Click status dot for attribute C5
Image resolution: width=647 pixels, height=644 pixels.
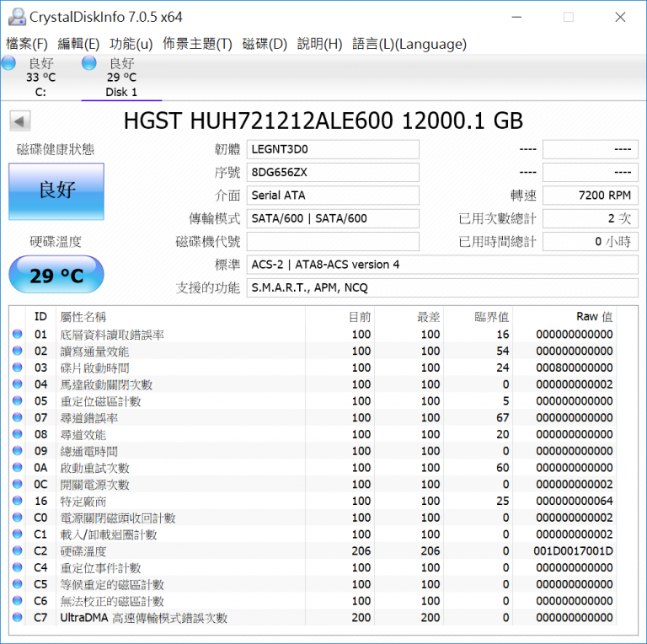coord(18,584)
